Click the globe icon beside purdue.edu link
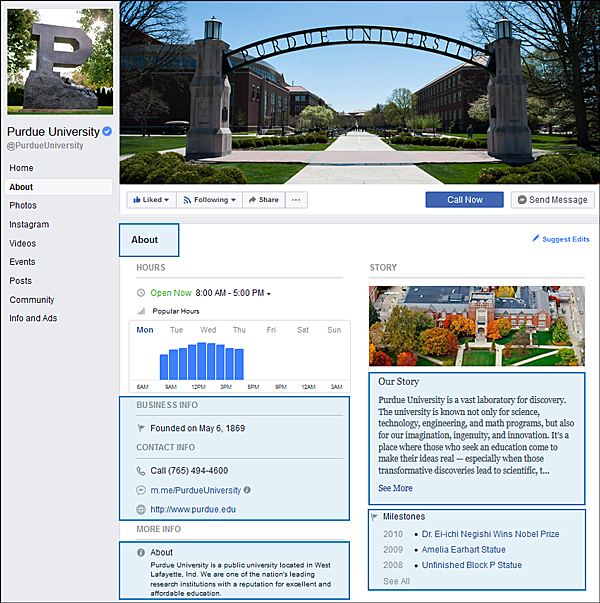Screen dimensions: 600x603 [141, 510]
